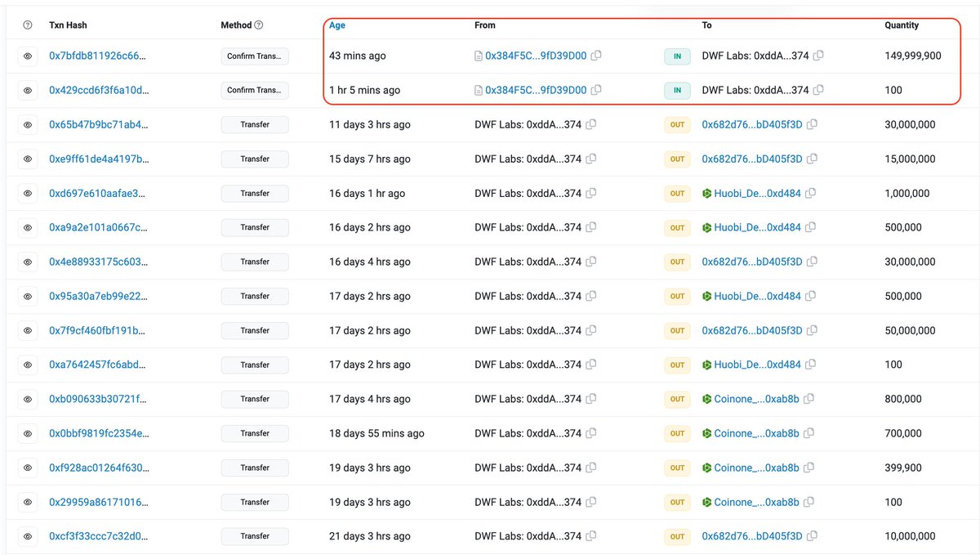
Task: Click the IN badge in row 0x429ccd6f3f6a10d
Action: pyautogui.click(x=677, y=91)
